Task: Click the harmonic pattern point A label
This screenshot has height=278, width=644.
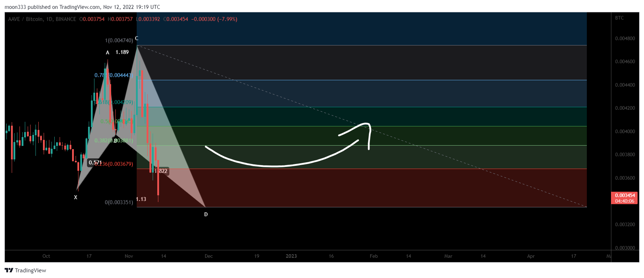Action: tap(108, 53)
